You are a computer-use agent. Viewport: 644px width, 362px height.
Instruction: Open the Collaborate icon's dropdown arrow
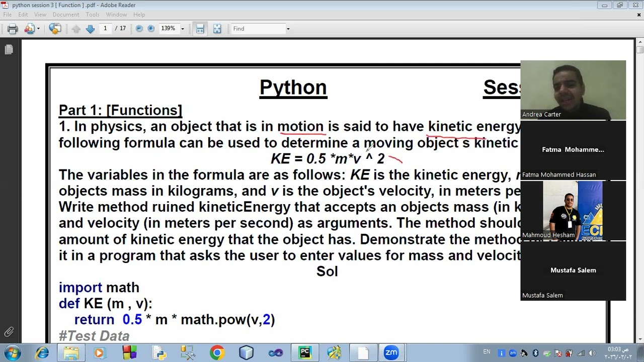coord(38,29)
